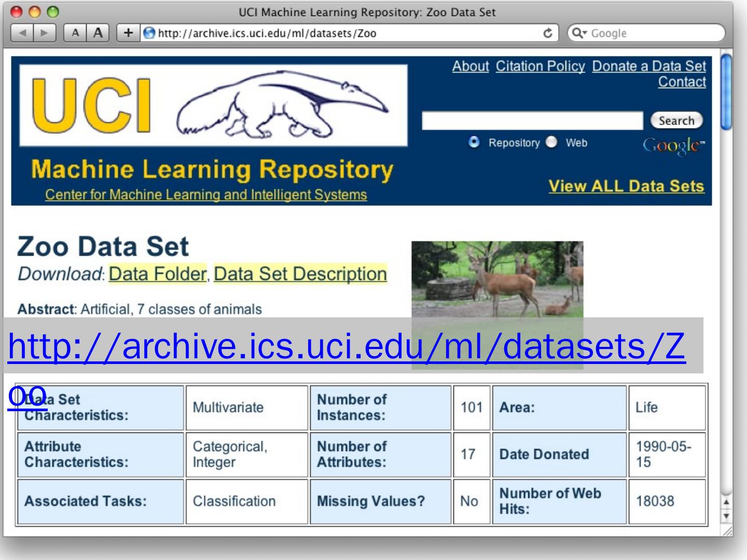Open the Citation Policy link
This screenshot has height=560, width=747.
tap(540, 66)
